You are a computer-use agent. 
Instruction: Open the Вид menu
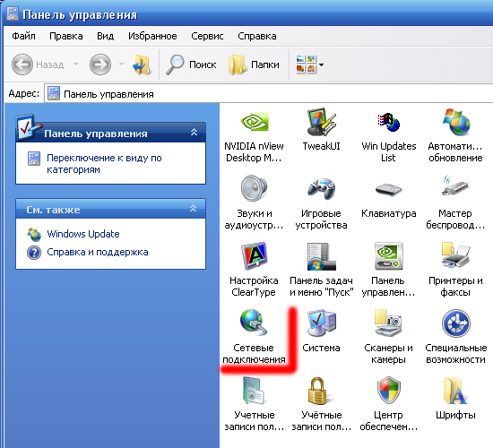pos(105,36)
